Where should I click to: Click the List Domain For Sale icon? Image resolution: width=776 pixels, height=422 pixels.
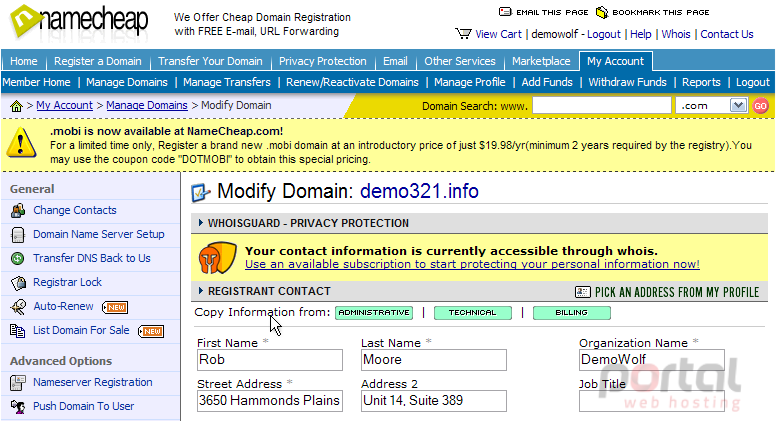click(x=18, y=330)
